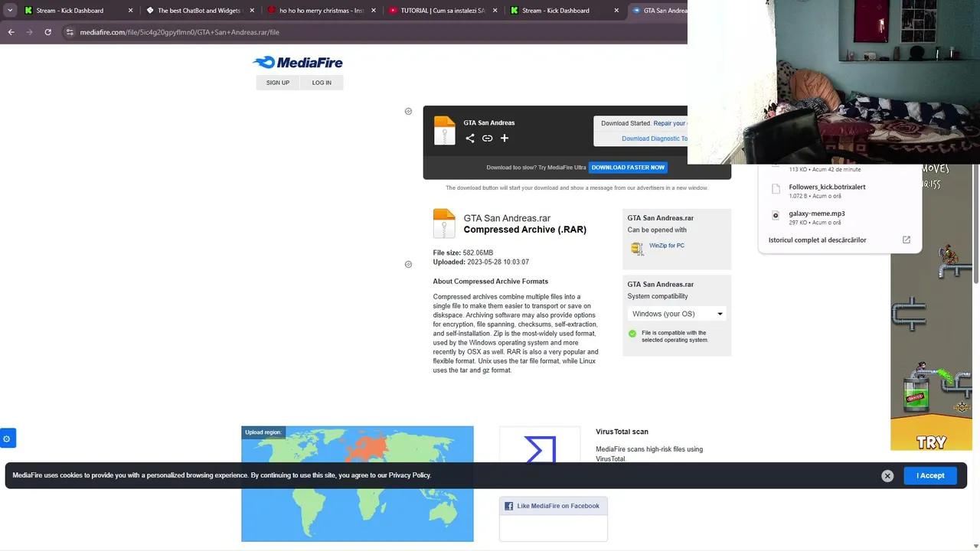
Task: Click the Followers_kick.botrixalert file icon
Action: [x=776, y=189]
